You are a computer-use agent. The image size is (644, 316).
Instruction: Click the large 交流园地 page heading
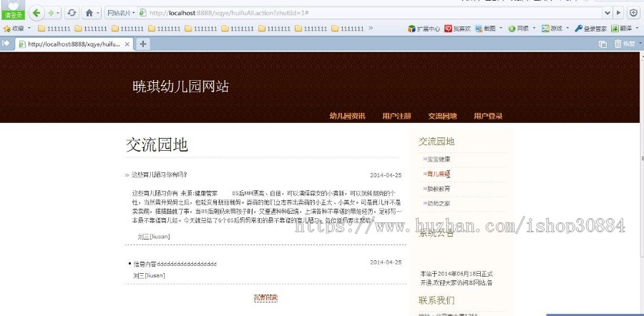click(157, 145)
